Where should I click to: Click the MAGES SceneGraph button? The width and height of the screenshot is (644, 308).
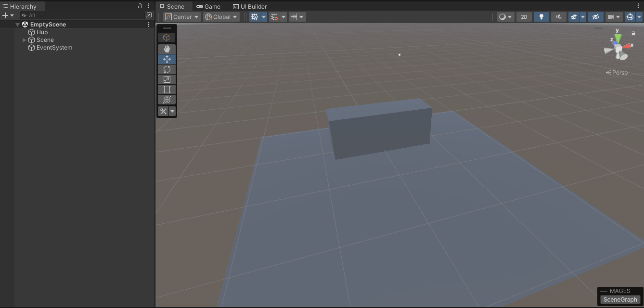(620, 299)
